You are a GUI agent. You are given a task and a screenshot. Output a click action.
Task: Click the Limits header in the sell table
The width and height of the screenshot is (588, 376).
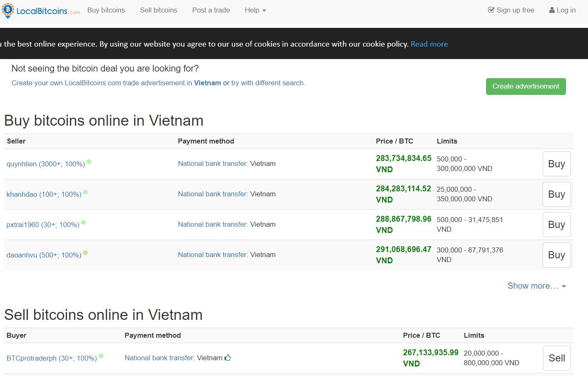(x=474, y=336)
